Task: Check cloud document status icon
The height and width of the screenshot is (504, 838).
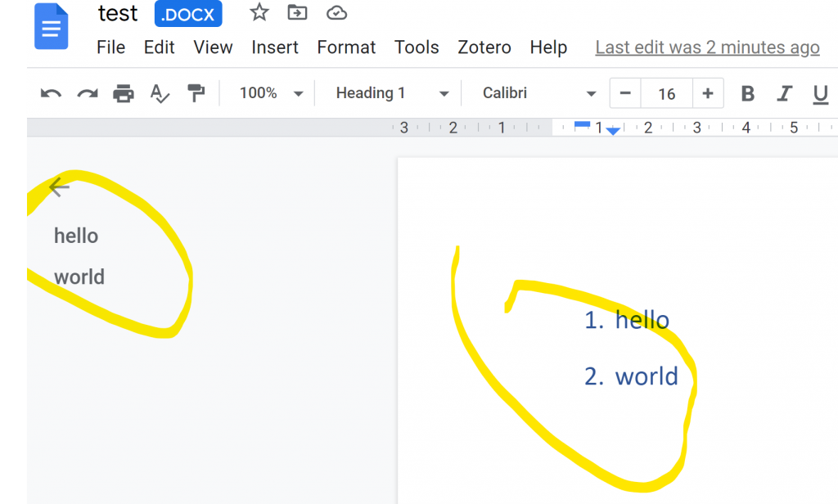Action: tap(336, 12)
